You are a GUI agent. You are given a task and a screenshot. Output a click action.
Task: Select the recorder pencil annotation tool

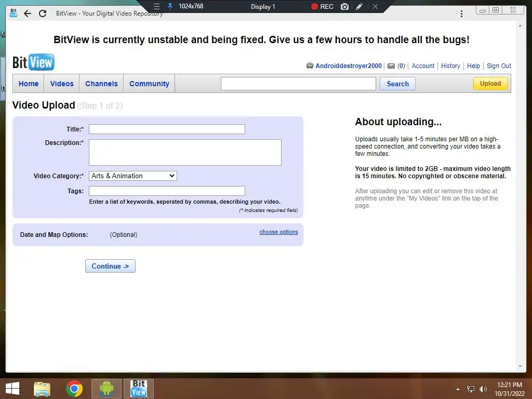click(x=359, y=6)
